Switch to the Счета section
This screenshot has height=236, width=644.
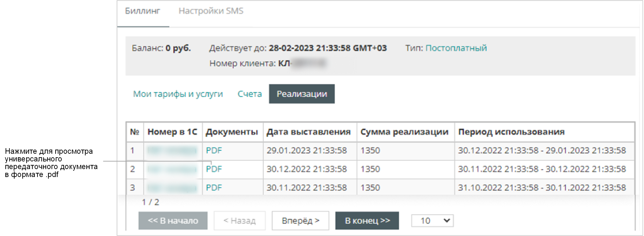pos(249,94)
